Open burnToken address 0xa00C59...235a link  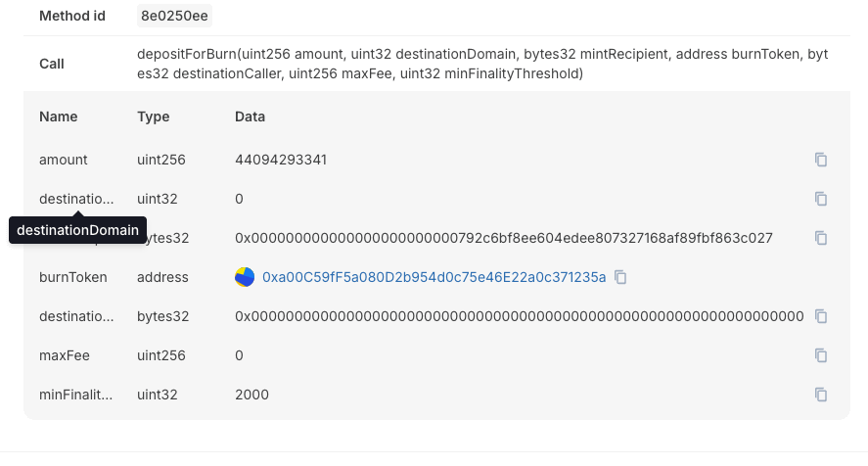click(x=434, y=277)
